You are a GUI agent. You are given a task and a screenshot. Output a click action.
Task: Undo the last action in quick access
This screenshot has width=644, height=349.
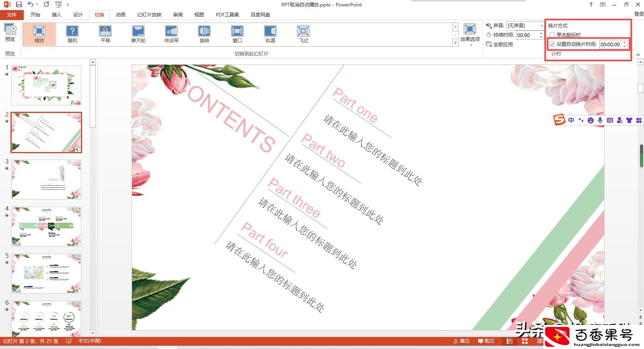click(30, 4)
